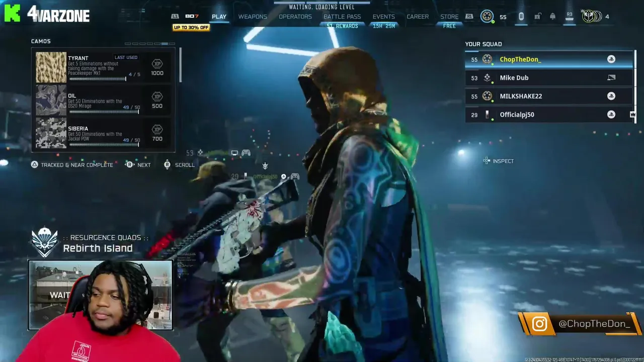The width and height of the screenshot is (644, 362).
Task: Click the camos list scrollbar
Action: click(x=180, y=65)
